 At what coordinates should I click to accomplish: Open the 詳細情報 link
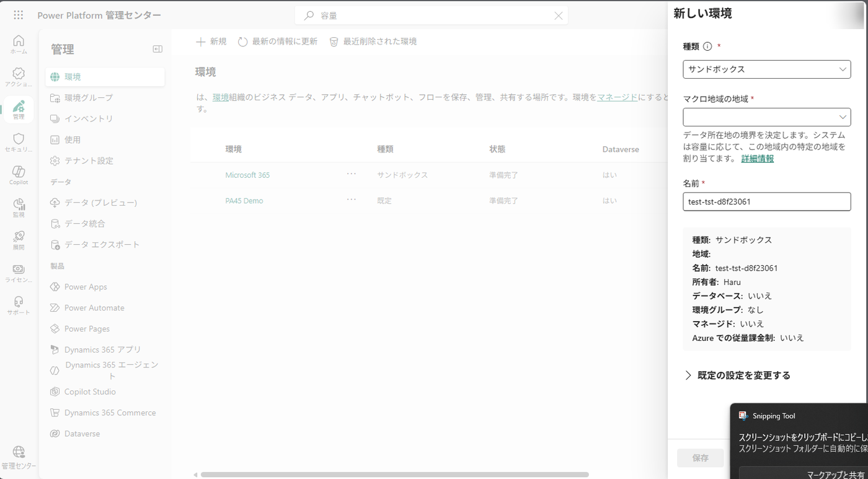tap(758, 159)
